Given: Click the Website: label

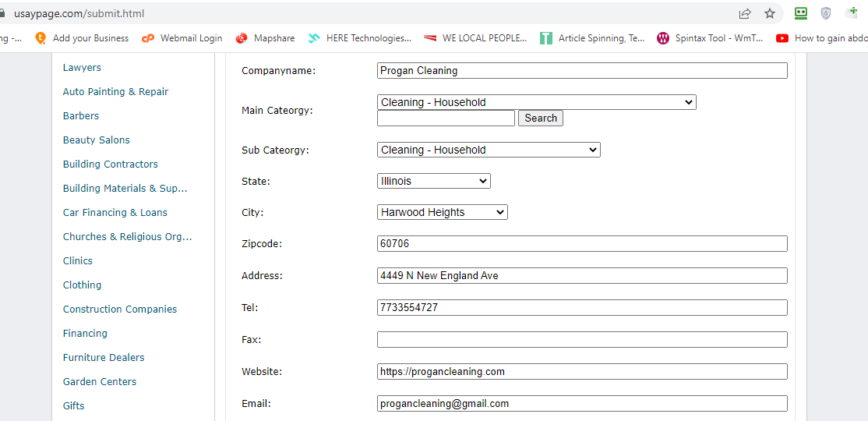Looking at the screenshot, I should (x=262, y=372).
